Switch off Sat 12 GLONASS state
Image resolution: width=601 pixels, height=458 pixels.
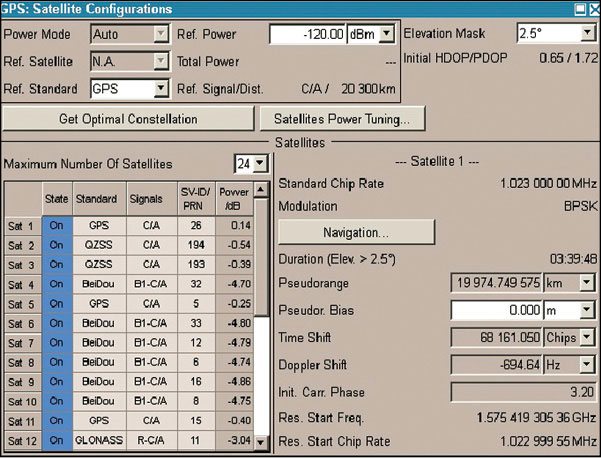point(56,440)
